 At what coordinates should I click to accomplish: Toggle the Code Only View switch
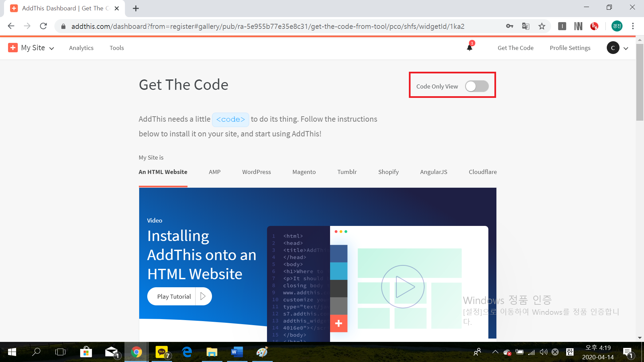pos(477,86)
